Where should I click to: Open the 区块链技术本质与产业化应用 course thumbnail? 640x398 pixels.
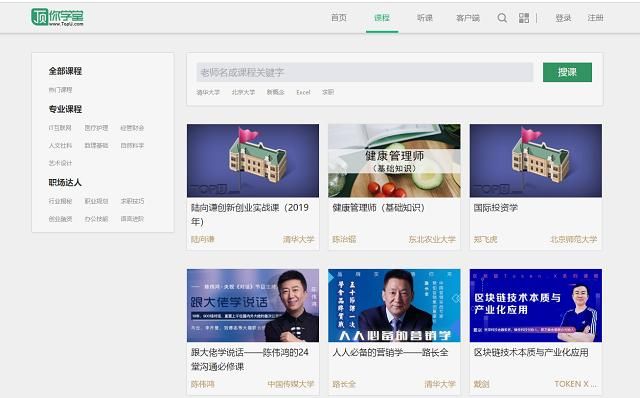(536, 305)
